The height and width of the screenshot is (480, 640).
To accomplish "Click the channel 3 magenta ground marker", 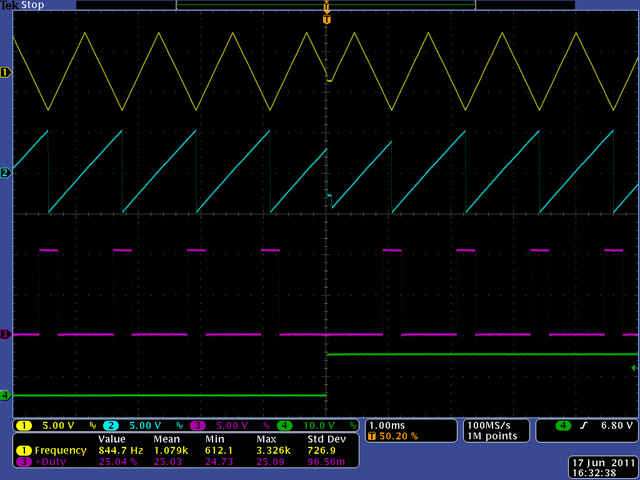I will [5, 334].
